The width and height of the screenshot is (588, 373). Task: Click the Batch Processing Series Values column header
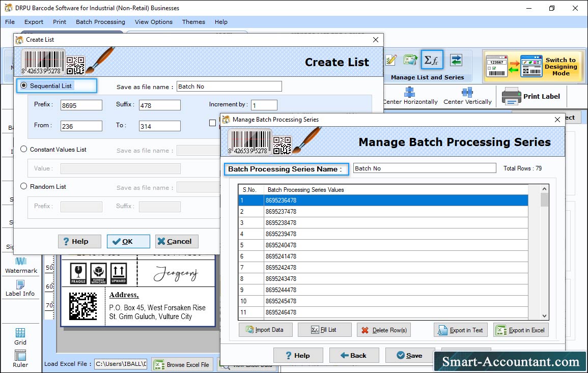396,190
